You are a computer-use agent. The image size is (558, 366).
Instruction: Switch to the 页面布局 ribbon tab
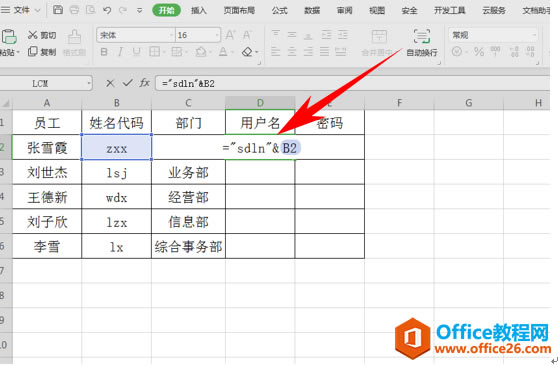point(239,10)
